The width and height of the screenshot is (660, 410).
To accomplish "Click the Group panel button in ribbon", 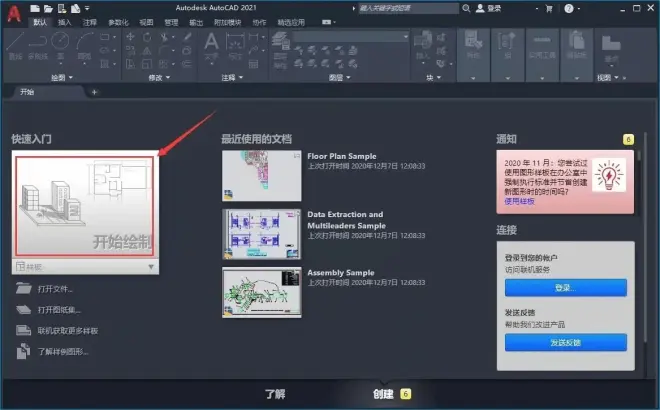I will 507,55.
